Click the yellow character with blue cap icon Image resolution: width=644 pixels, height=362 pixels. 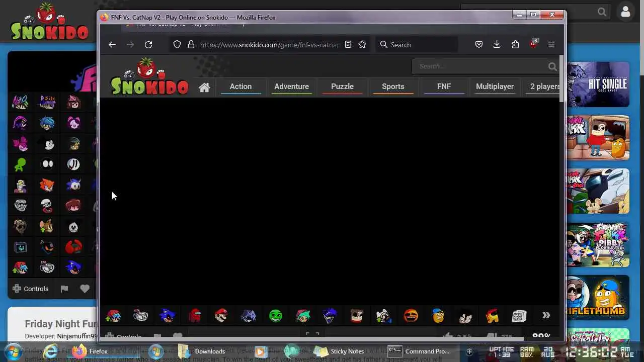438,316
